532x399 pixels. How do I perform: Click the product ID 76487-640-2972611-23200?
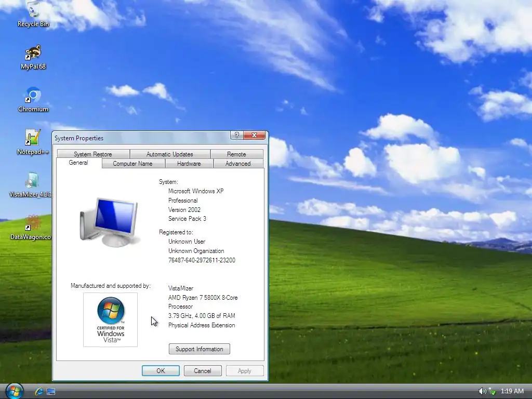202,260
